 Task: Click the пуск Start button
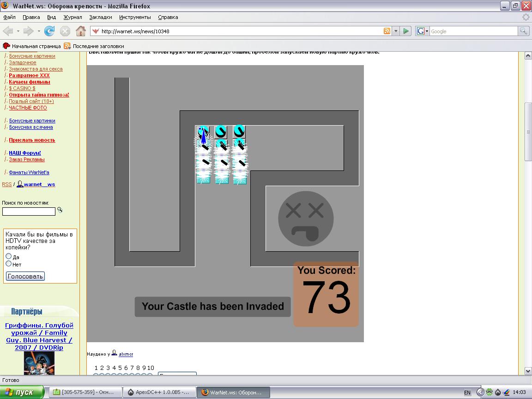(x=21, y=392)
